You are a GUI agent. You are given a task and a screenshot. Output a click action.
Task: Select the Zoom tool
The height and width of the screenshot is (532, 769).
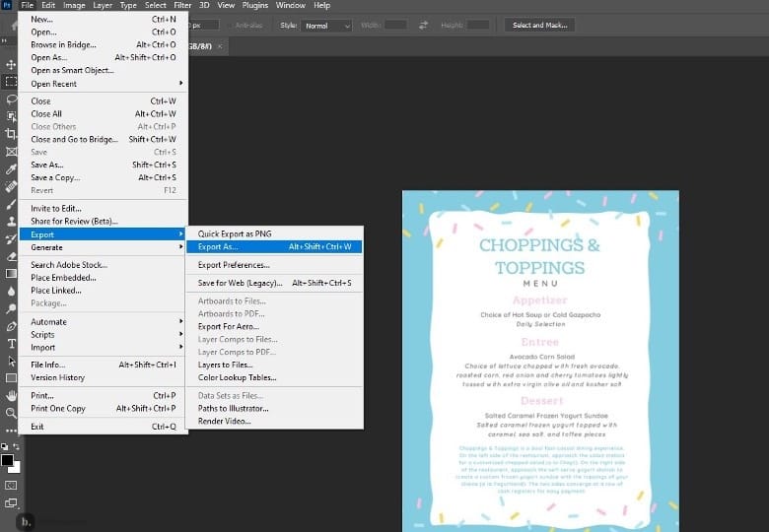(11, 413)
